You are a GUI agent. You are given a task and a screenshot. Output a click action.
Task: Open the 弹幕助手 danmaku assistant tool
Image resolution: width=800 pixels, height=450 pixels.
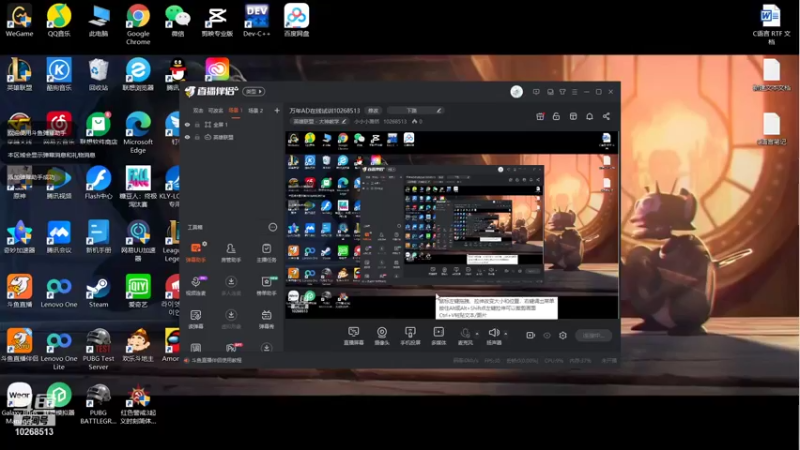tap(196, 253)
